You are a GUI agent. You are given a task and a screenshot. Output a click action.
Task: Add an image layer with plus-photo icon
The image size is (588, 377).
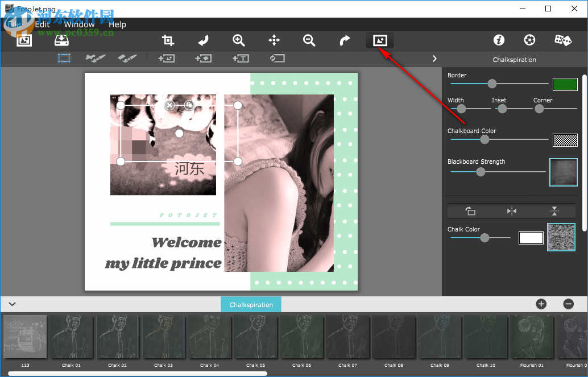pos(167,58)
